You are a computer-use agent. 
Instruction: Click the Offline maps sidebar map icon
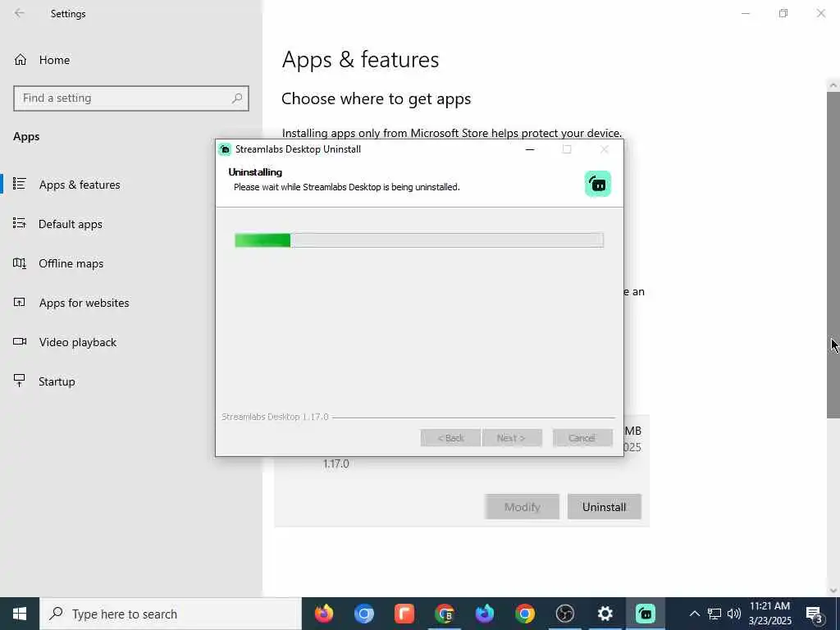(x=20, y=263)
